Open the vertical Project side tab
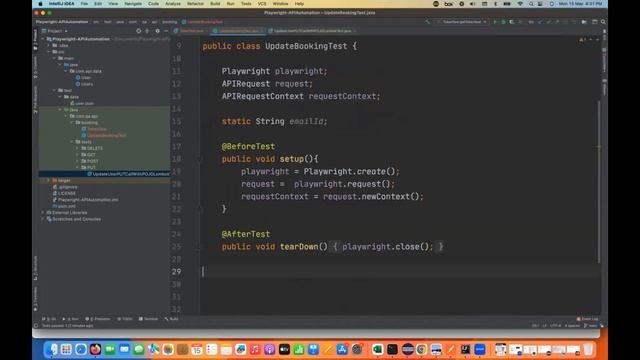 [x=35, y=40]
